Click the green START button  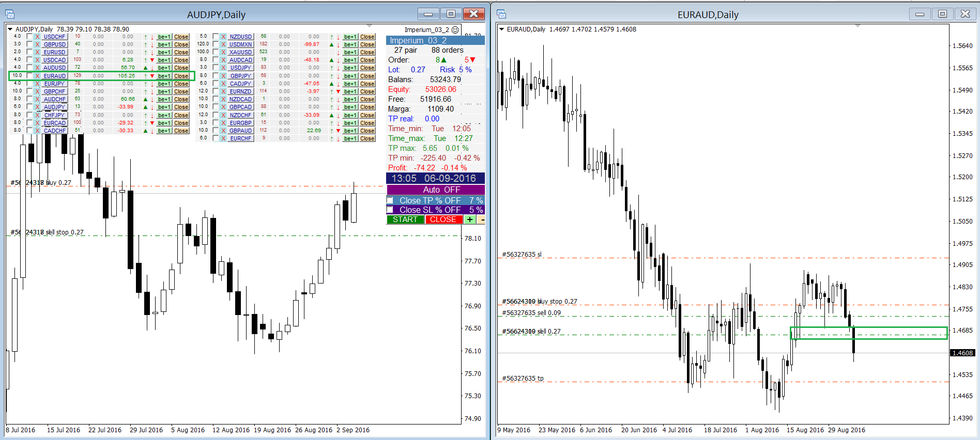click(405, 219)
